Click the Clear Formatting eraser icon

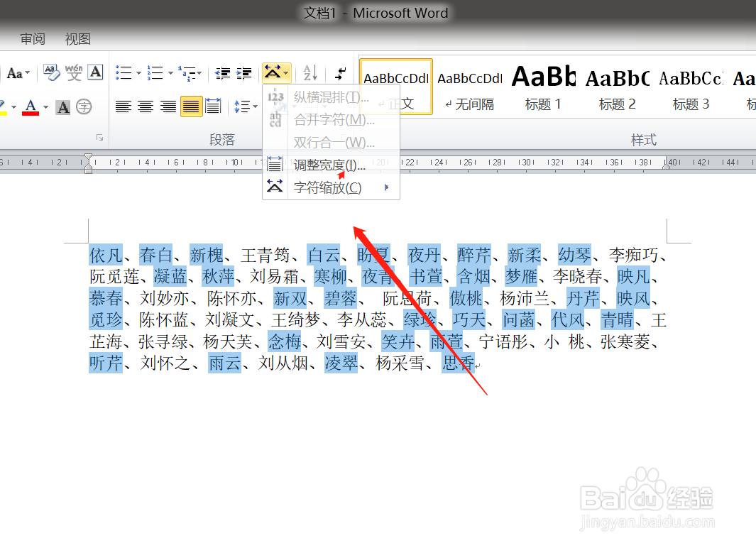click(52, 73)
